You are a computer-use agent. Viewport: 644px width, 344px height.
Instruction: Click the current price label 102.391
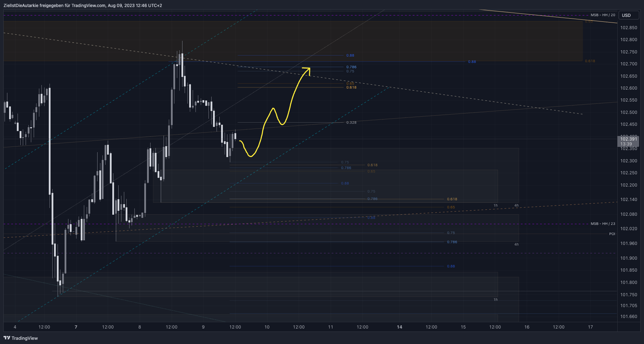tap(628, 139)
